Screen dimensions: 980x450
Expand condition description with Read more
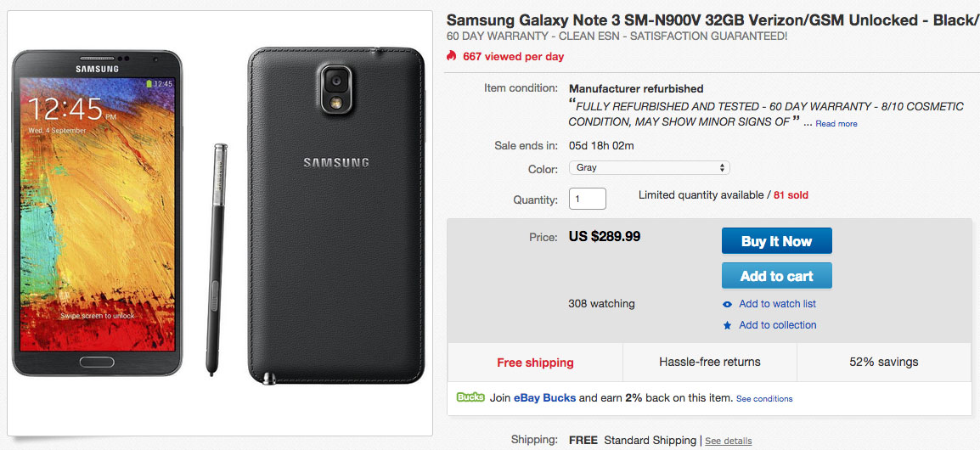coord(836,124)
